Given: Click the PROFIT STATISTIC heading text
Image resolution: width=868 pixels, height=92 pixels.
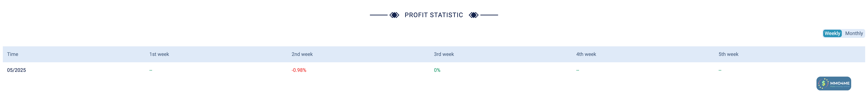Looking at the screenshot, I should click(x=434, y=15).
